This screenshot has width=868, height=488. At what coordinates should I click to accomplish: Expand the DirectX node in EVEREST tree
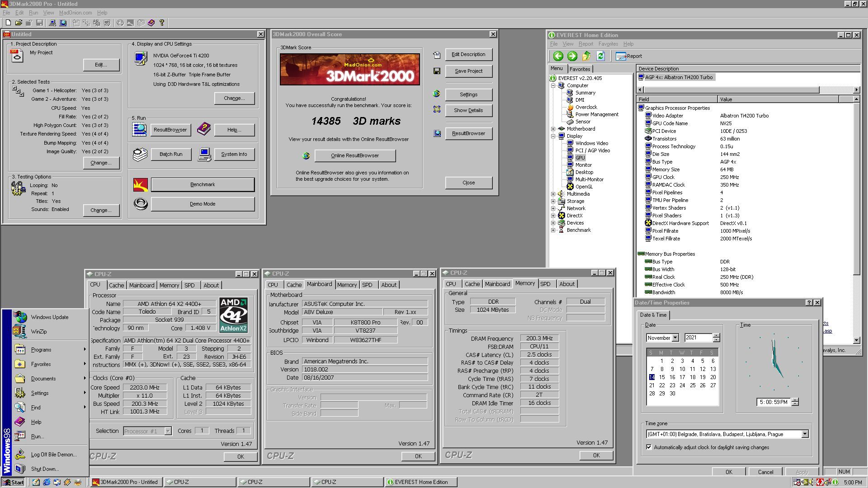(x=553, y=216)
